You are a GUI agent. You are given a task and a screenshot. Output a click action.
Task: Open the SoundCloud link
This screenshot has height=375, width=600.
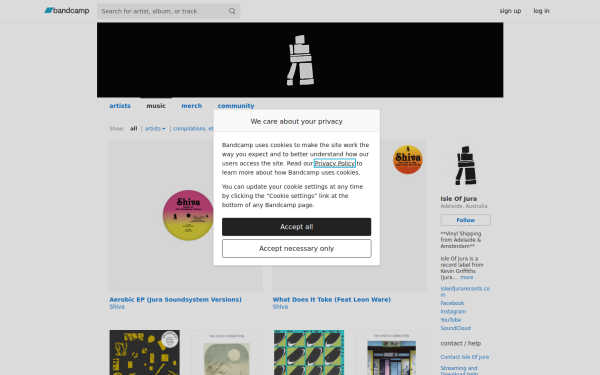click(x=456, y=328)
